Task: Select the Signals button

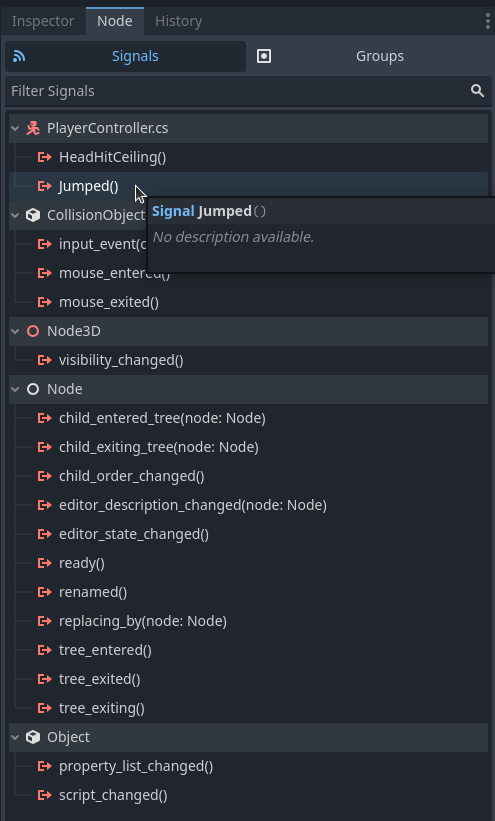Action: 125,56
